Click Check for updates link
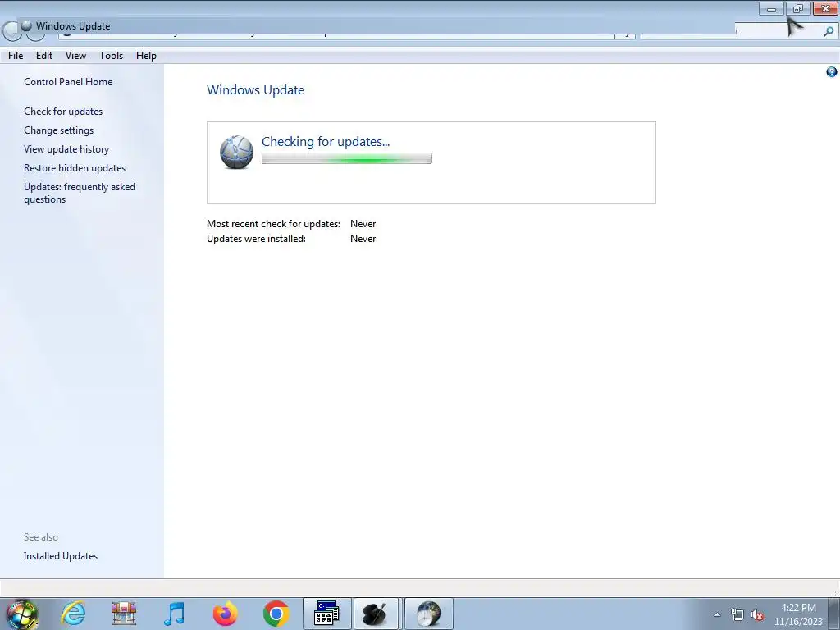This screenshot has height=630, width=840. [63, 112]
